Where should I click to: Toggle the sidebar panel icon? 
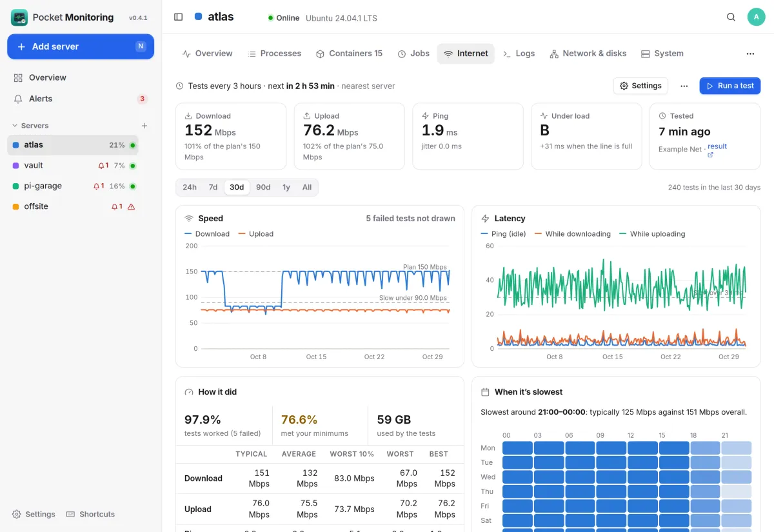(179, 17)
